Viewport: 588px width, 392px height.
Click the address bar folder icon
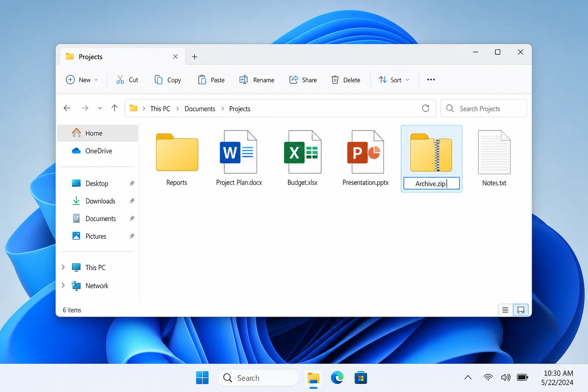[x=134, y=108]
